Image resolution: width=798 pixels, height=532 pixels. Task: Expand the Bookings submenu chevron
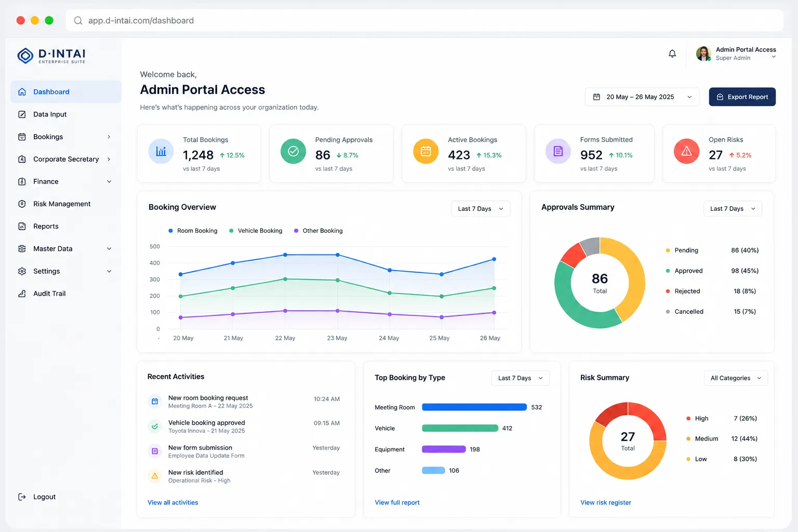(x=109, y=137)
